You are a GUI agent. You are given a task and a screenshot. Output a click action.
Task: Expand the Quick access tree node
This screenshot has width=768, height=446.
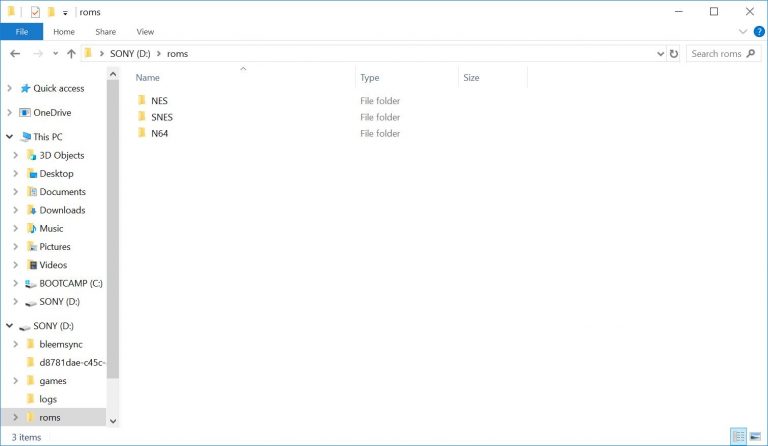tap(10, 88)
